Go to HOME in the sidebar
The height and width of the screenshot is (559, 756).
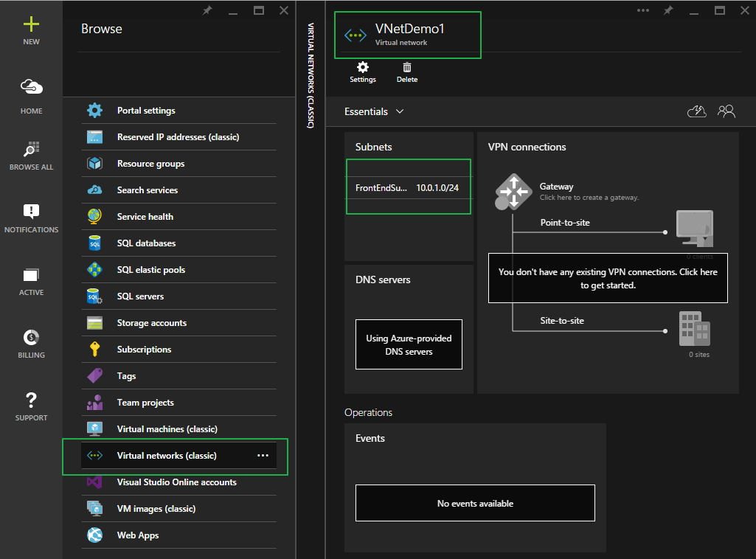[x=31, y=95]
